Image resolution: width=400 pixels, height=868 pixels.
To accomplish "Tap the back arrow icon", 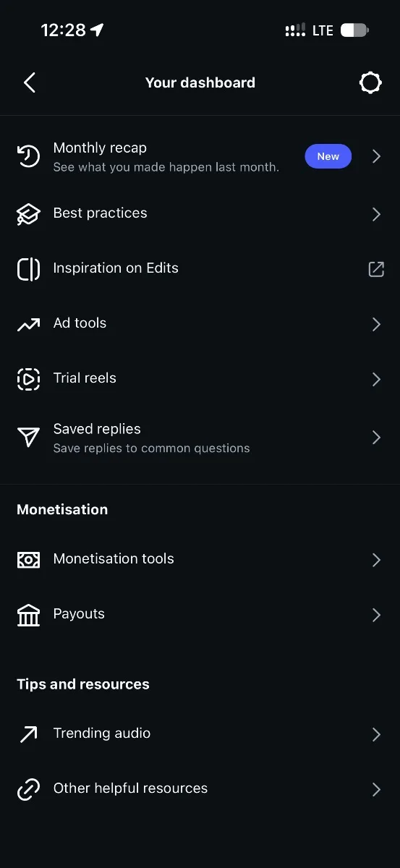I will click(x=29, y=82).
